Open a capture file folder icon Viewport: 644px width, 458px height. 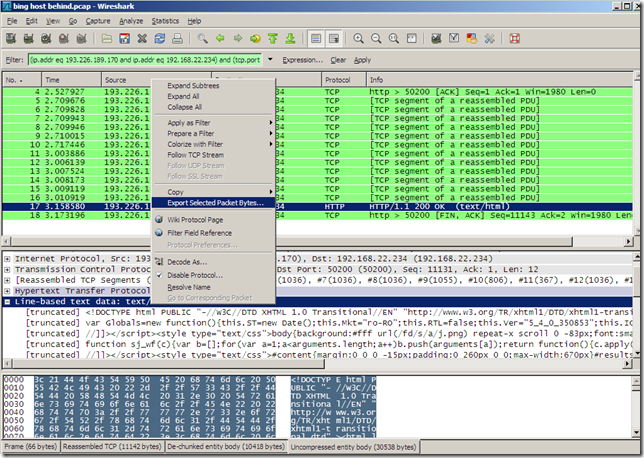pos(107,39)
